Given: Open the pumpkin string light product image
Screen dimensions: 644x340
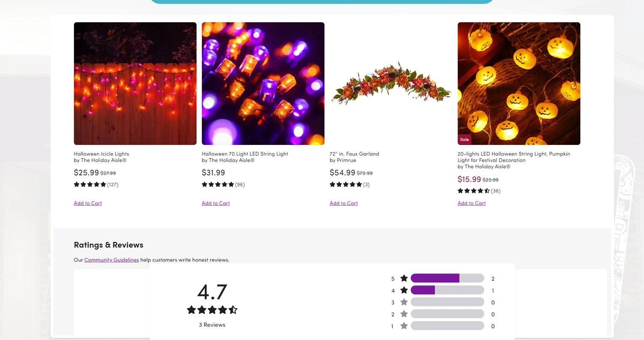Looking at the screenshot, I should click(518, 84).
